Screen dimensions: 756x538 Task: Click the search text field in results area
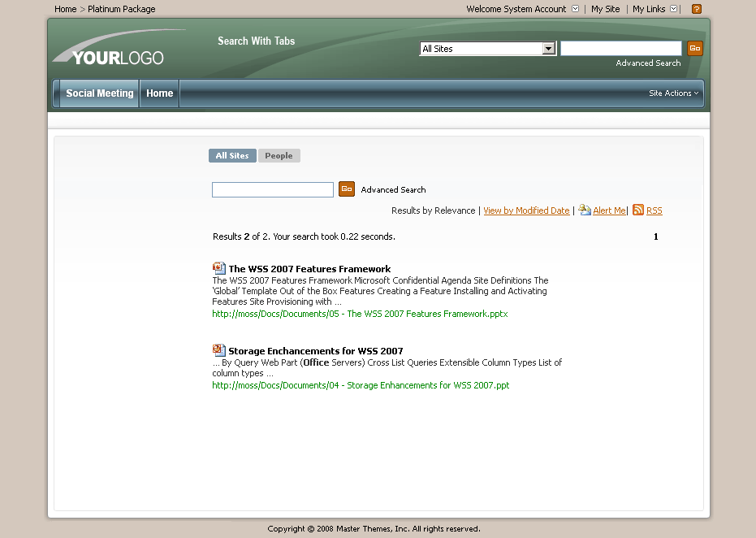pos(272,189)
